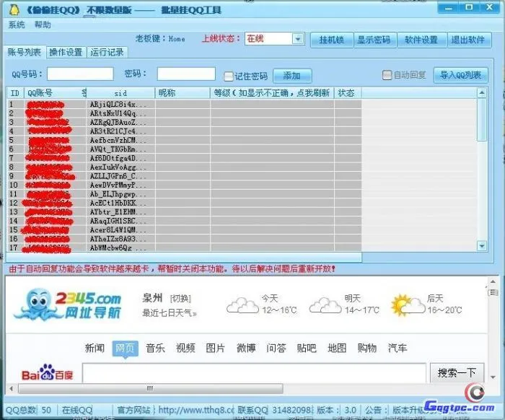Toggle the 自动回复 checkbox
The width and height of the screenshot is (505, 420).
[x=387, y=75]
